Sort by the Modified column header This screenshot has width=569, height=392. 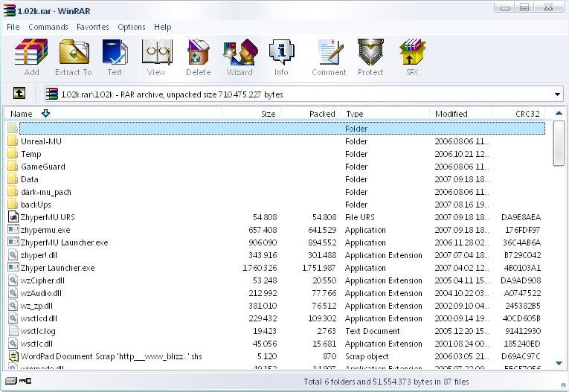[x=461, y=114]
